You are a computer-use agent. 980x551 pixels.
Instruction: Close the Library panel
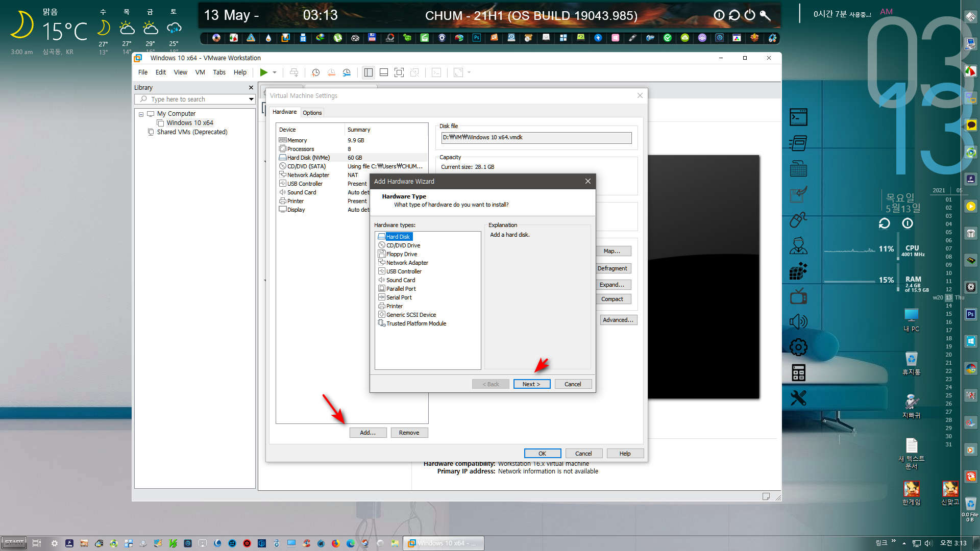(x=251, y=88)
